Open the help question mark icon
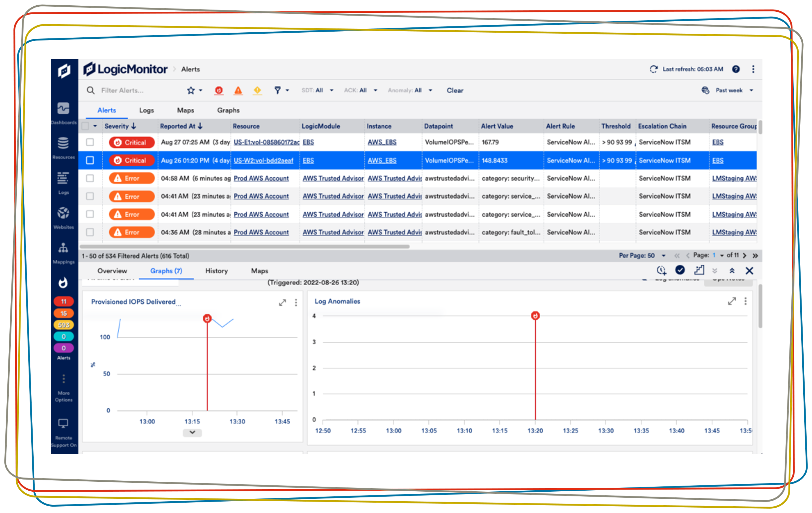Image resolution: width=812 pixels, height=513 pixels. 736,69
